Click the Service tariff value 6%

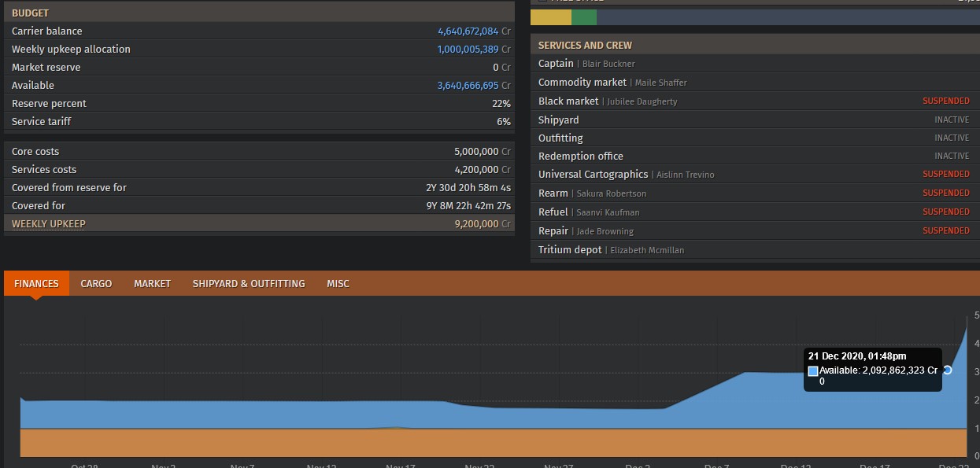pos(504,122)
